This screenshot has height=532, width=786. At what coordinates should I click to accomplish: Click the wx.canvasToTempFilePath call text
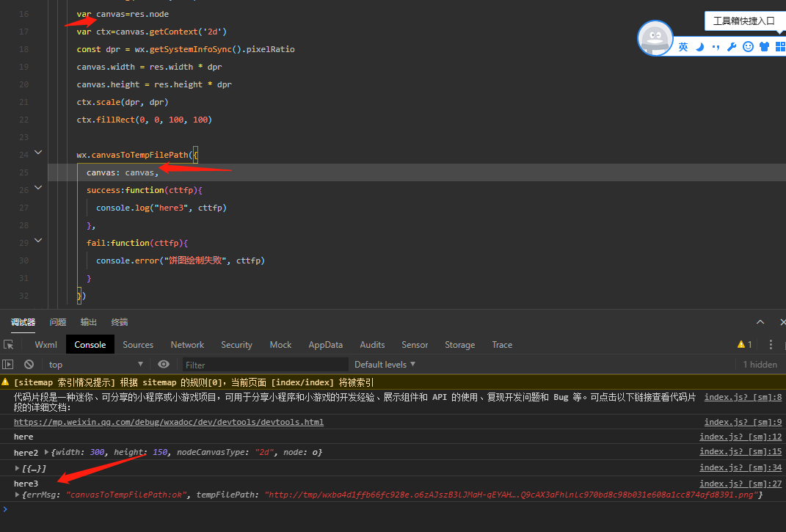(x=137, y=155)
